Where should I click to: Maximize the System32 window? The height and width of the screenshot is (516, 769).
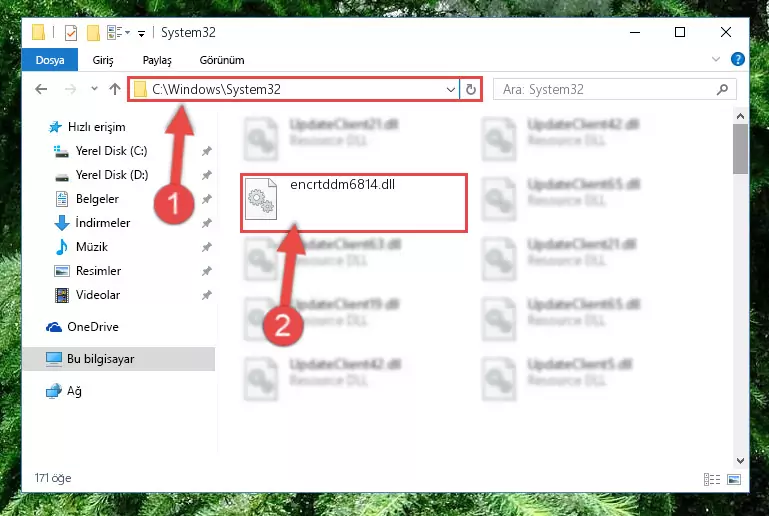(680, 32)
